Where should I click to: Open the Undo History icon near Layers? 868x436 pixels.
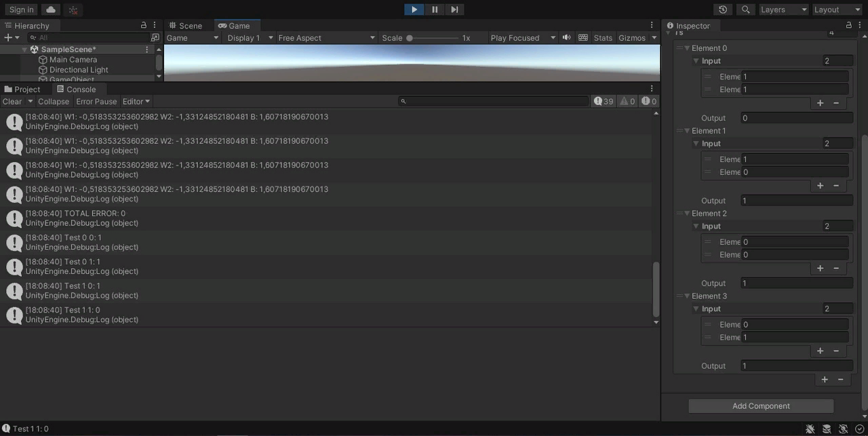pyautogui.click(x=722, y=9)
